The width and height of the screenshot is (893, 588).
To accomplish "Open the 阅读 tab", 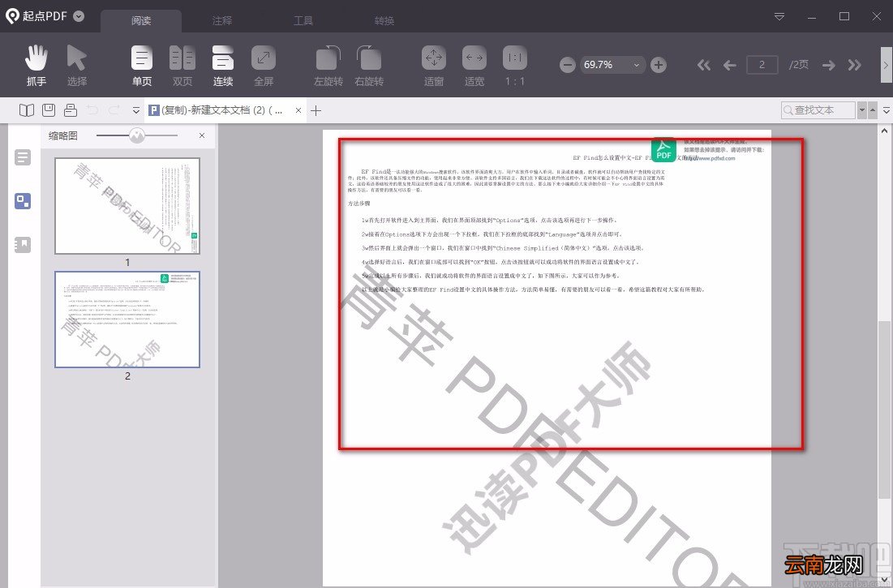I will [141, 21].
